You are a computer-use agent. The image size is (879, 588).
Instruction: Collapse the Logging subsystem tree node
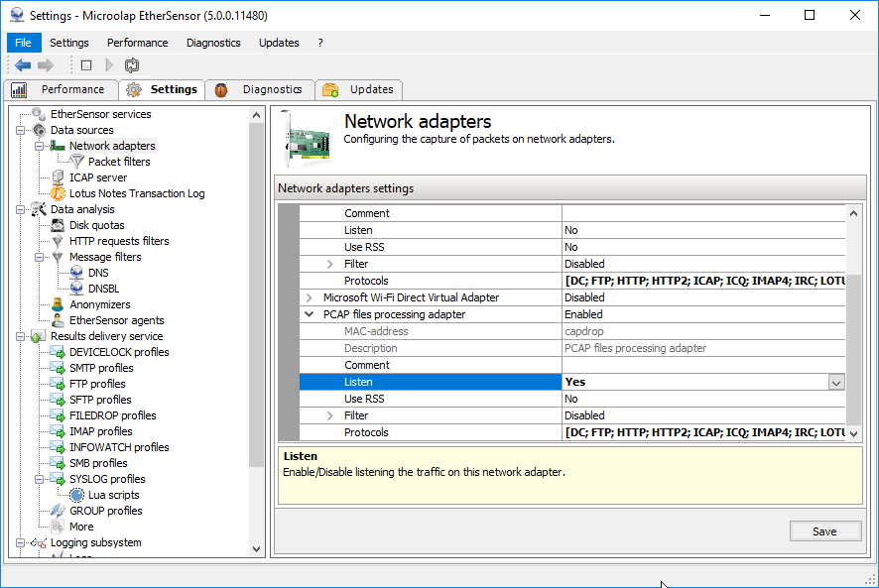tap(21, 542)
